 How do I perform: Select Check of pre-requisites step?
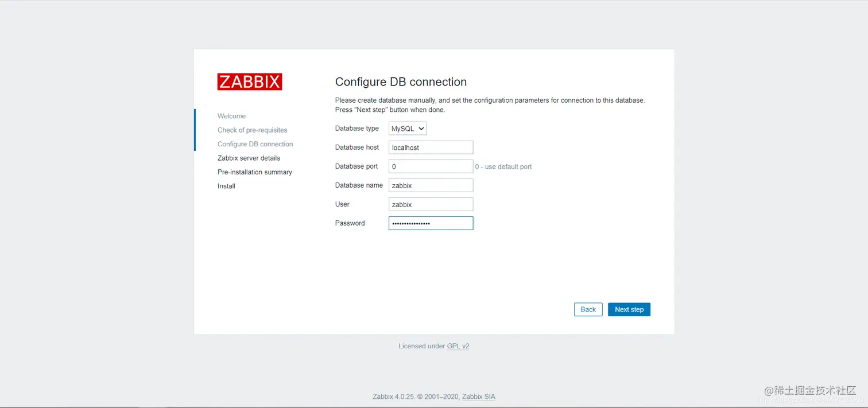[253, 130]
